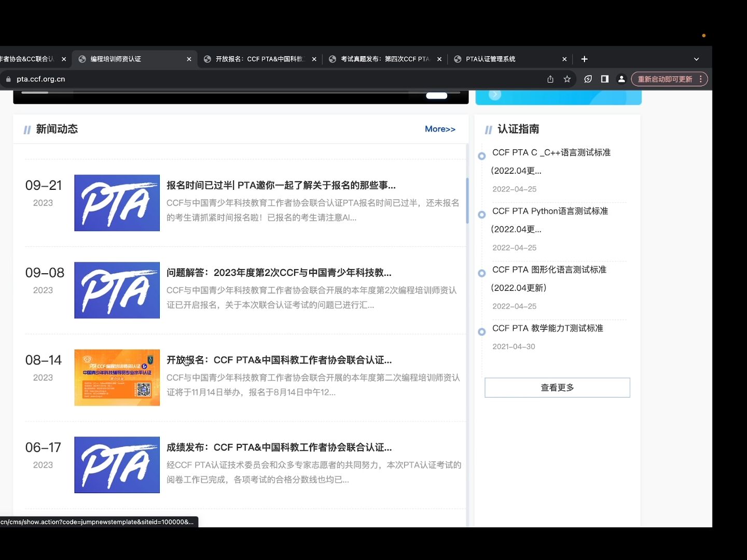Click orange thumbnail for 08-14 news
This screenshot has height=560, width=747.
pos(117,377)
